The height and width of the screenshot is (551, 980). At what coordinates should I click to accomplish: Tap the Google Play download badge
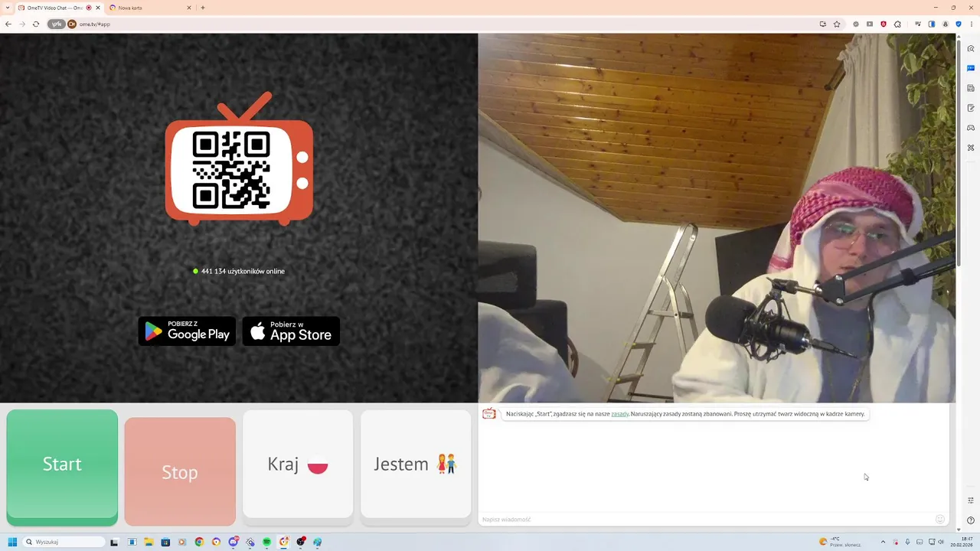pos(188,331)
